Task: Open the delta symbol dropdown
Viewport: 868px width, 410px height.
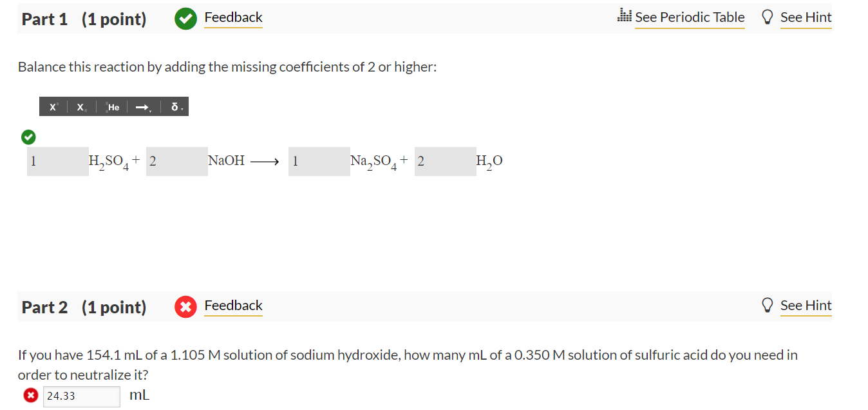Action: pyautogui.click(x=182, y=110)
